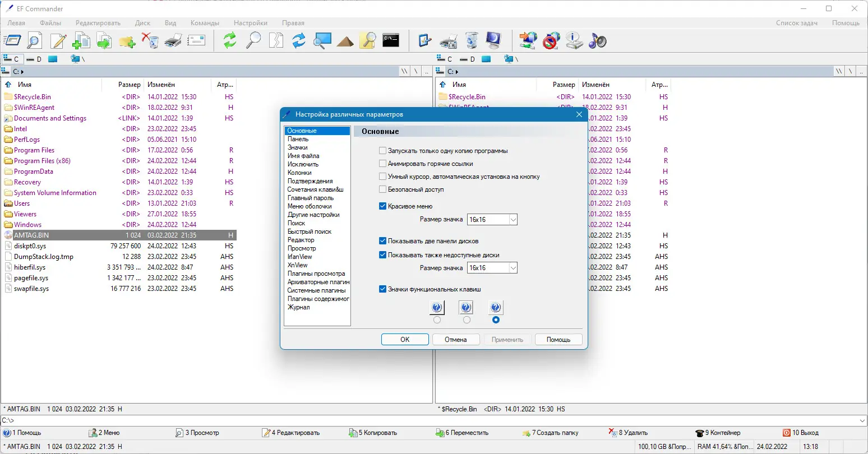Uncheck the 'Красивое меню' checkbox
This screenshot has height=454, width=868.
coord(382,206)
